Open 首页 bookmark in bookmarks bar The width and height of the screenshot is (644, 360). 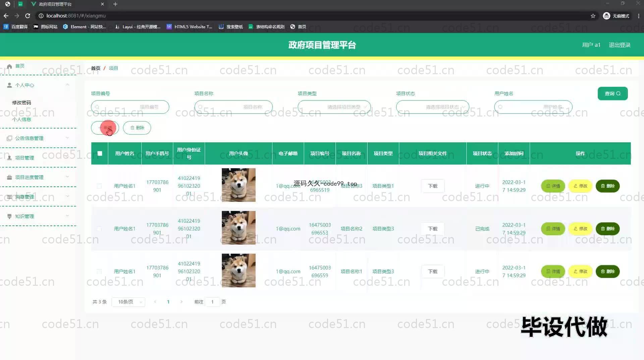pos(298,27)
